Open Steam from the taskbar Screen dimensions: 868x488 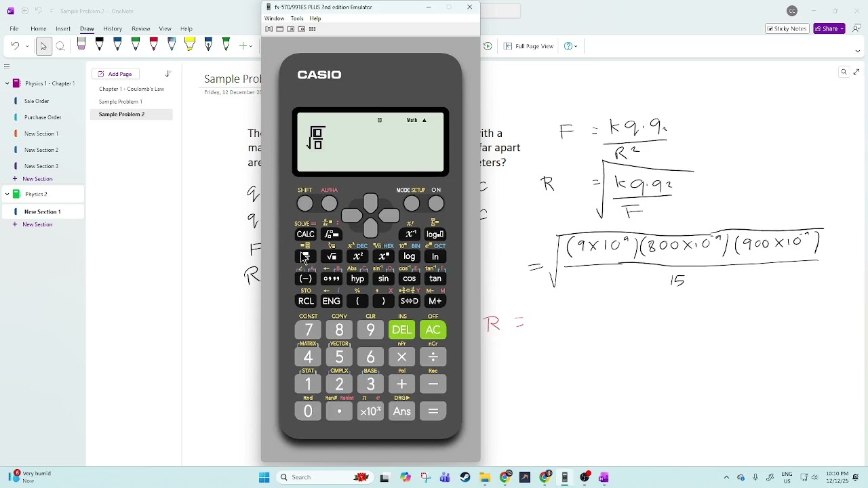pyautogui.click(x=465, y=477)
